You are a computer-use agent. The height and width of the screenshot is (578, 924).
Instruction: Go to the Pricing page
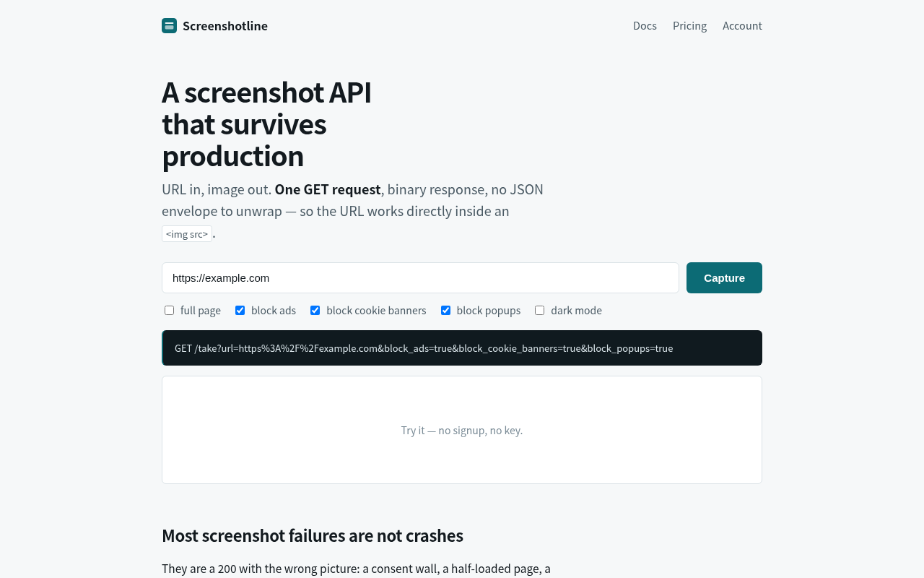[x=689, y=26]
